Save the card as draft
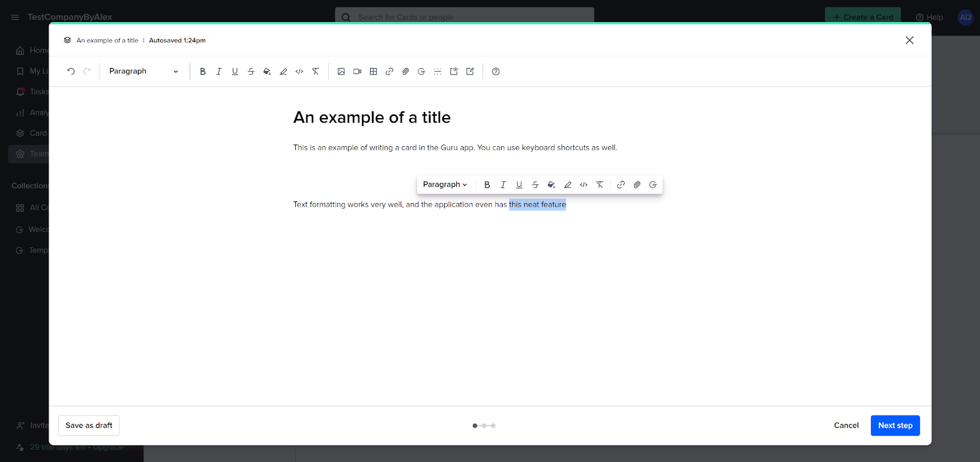The height and width of the screenshot is (462, 980). (x=89, y=425)
